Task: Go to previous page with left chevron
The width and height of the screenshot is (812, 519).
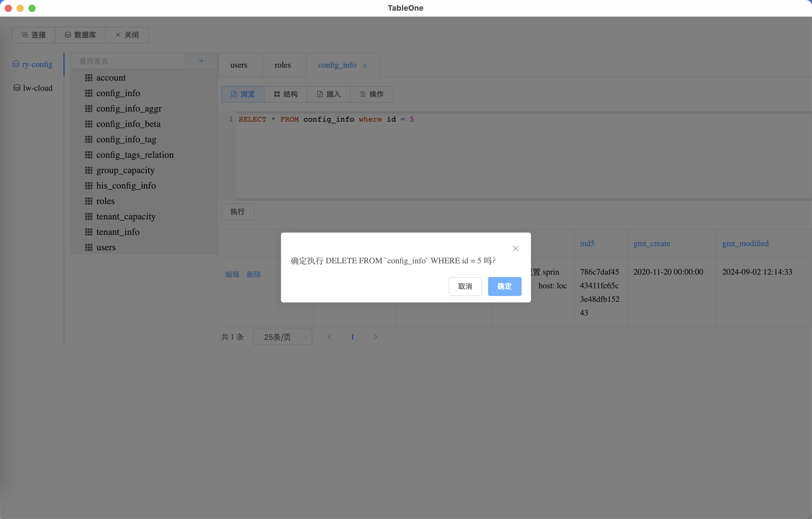Action: [330, 337]
